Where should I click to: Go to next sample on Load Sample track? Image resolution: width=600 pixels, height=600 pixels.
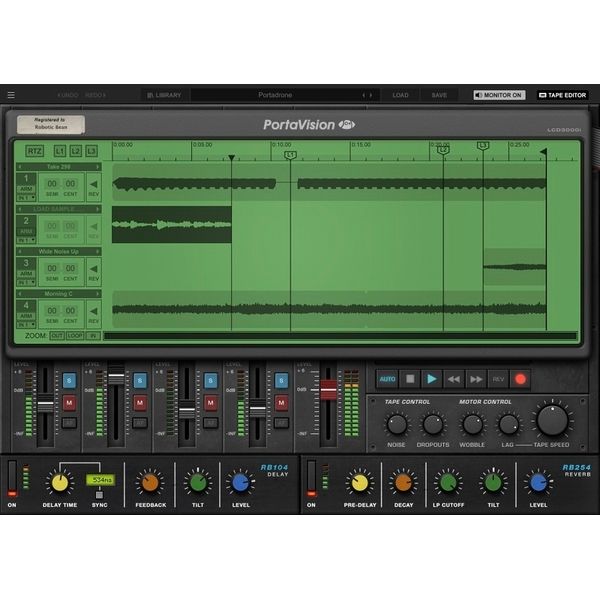(98, 209)
